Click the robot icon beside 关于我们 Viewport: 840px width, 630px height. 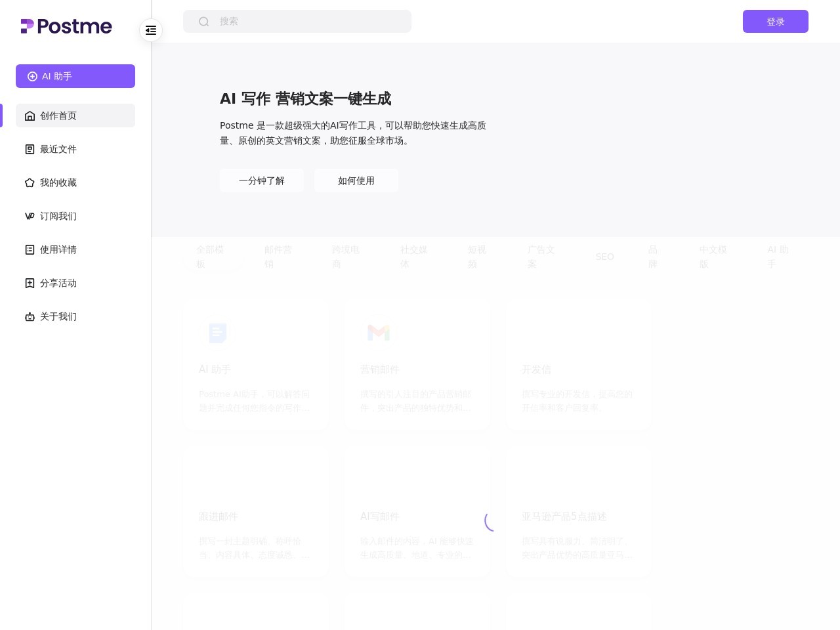30,316
